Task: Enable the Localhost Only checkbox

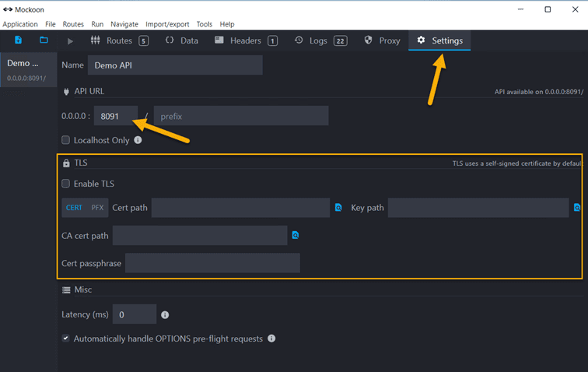Action: (66, 140)
